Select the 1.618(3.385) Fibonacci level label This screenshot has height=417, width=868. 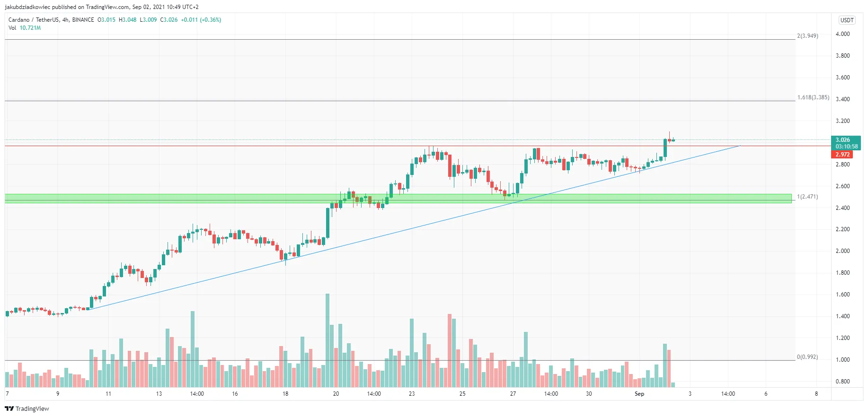pyautogui.click(x=813, y=97)
